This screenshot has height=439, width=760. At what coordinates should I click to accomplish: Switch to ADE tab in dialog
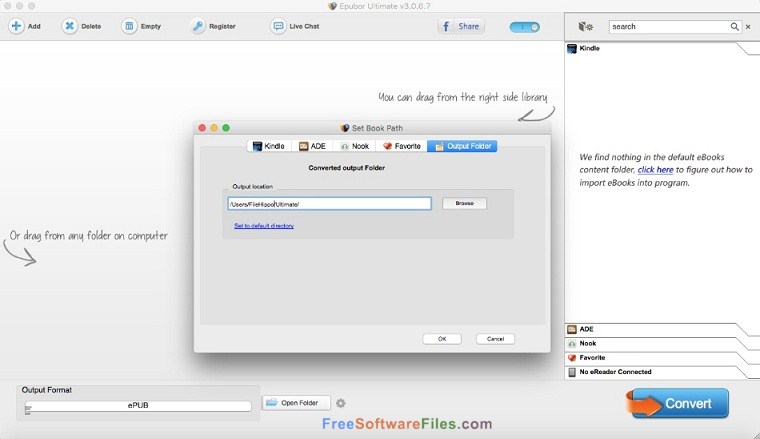coord(312,146)
